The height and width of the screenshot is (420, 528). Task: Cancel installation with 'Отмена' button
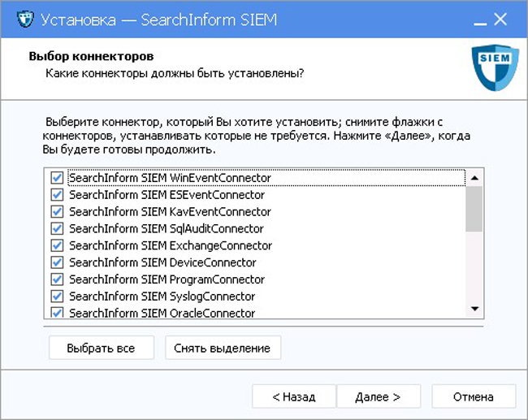pyautogui.click(x=474, y=396)
